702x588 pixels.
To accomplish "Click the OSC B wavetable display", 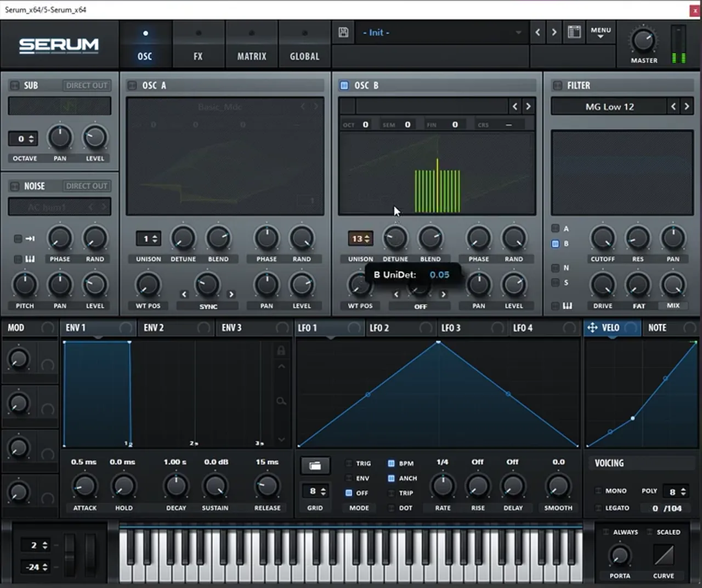I will click(437, 173).
